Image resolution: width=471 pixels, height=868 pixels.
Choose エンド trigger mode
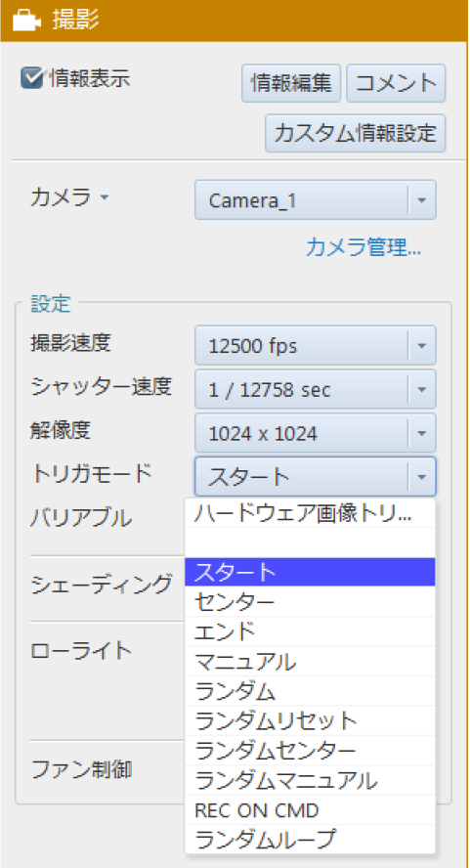pyautogui.click(x=310, y=631)
